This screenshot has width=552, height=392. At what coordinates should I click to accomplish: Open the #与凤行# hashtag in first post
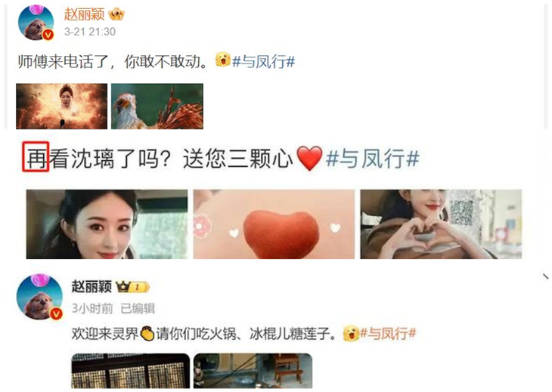[263, 62]
